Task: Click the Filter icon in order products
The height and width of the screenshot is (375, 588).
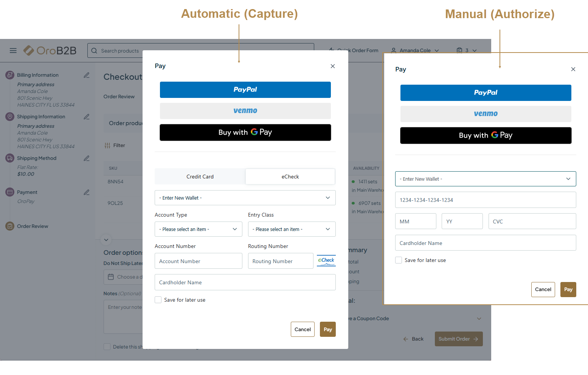Action: tap(107, 146)
